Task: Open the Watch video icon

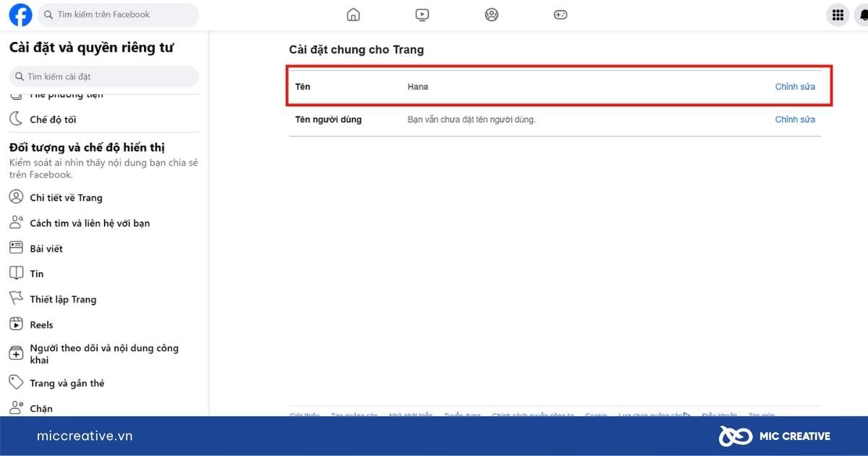Action: pyautogui.click(x=422, y=14)
